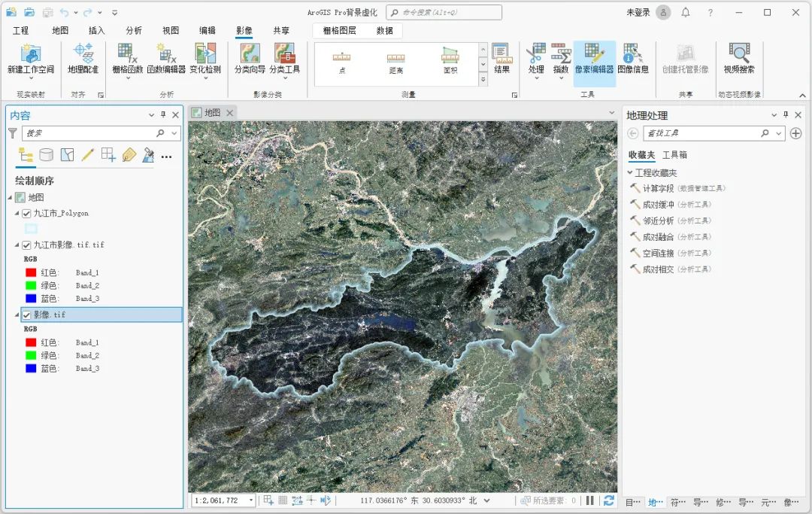Click the undo arrow in quick access toolbar
812x514 pixels.
click(x=64, y=12)
